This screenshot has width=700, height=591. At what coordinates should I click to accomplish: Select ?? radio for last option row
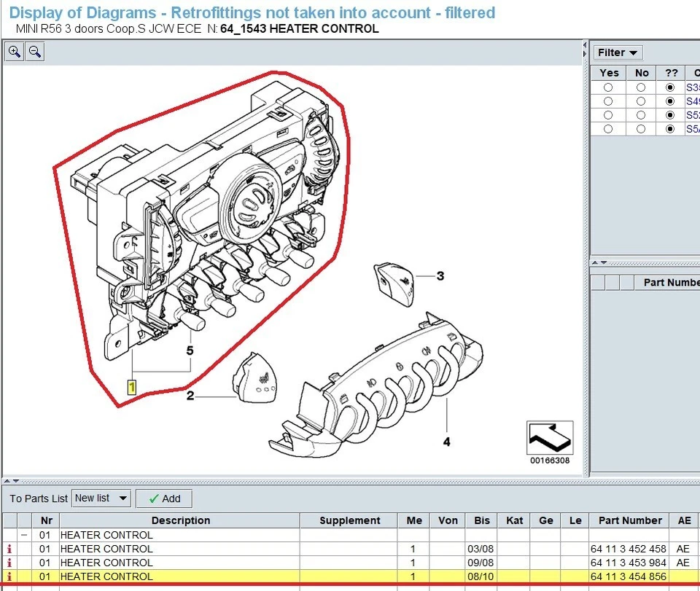click(670, 129)
